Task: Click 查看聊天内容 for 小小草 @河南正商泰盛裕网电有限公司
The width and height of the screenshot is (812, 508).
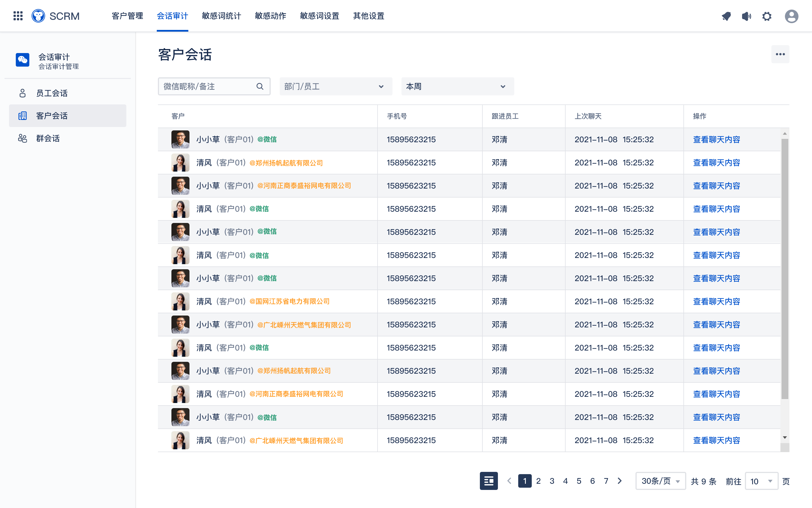Action: [716, 186]
